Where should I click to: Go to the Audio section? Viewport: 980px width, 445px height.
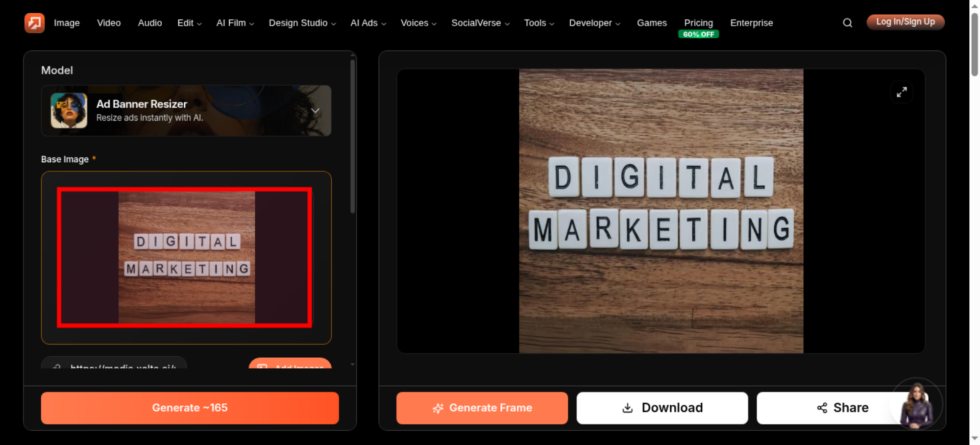pyautogui.click(x=150, y=23)
